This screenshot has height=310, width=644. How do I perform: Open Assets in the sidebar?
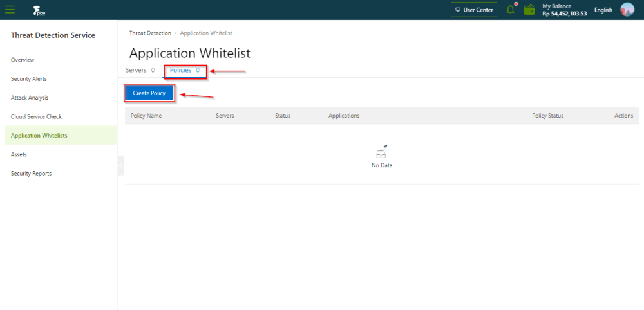pyautogui.click(x=19, y=154)
